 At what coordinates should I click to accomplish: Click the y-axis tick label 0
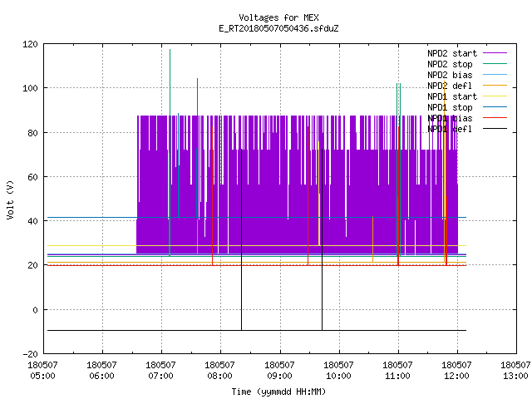point(35,310)
